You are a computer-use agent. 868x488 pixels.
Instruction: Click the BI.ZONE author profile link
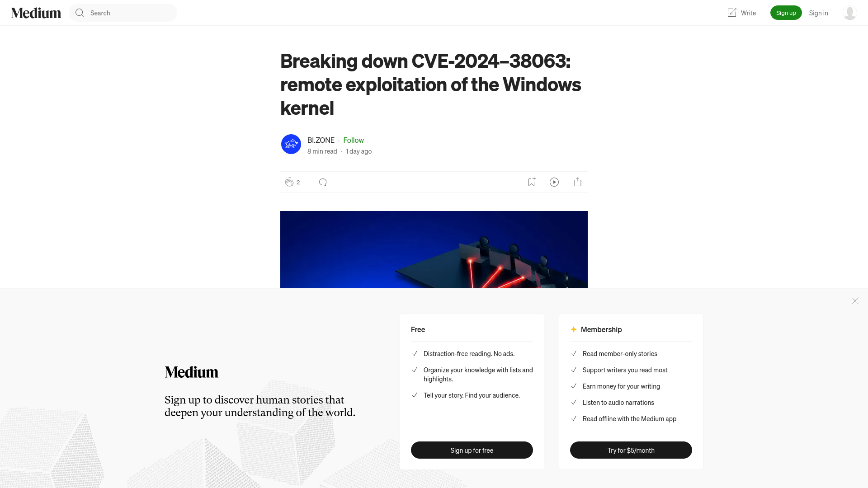coord(321,140)
